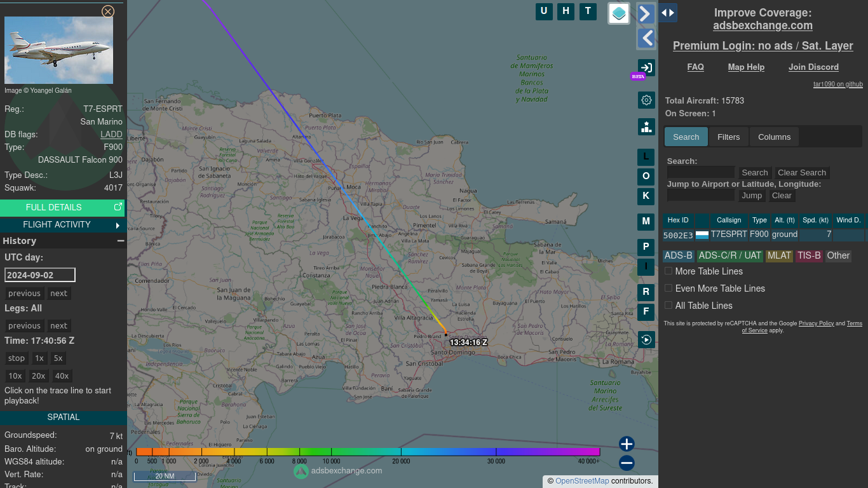Toggle the K map button
Screen dimensions: 868x488
pos(646,196)
